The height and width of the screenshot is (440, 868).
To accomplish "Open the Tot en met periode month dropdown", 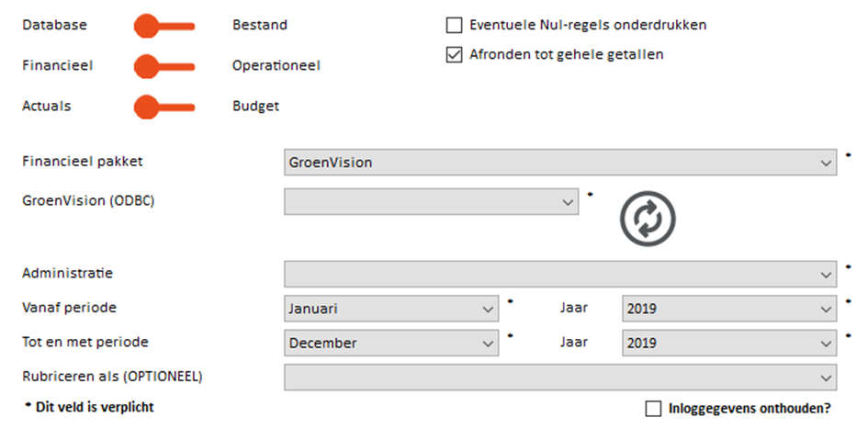I will (x=391, y=343).
